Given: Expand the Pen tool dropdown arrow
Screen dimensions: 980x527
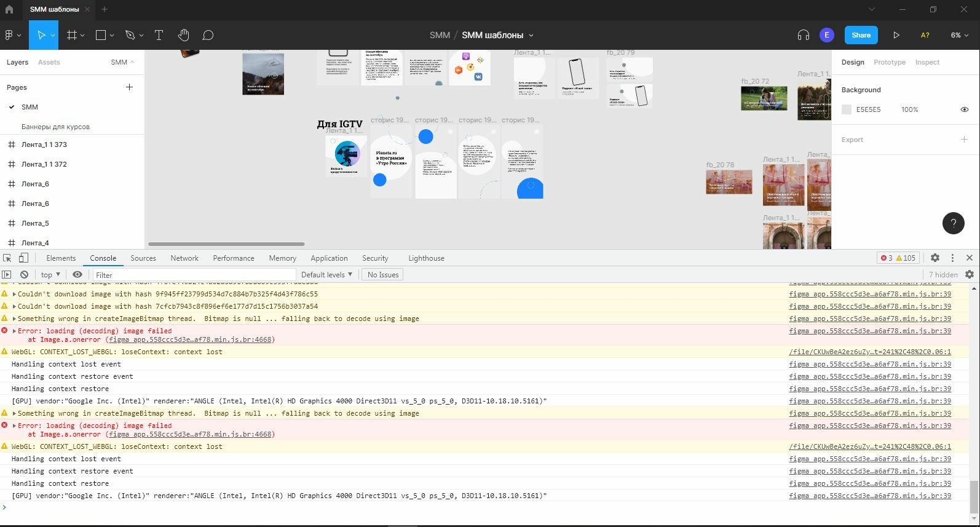Looking at the screenshot, I should 141,36.
